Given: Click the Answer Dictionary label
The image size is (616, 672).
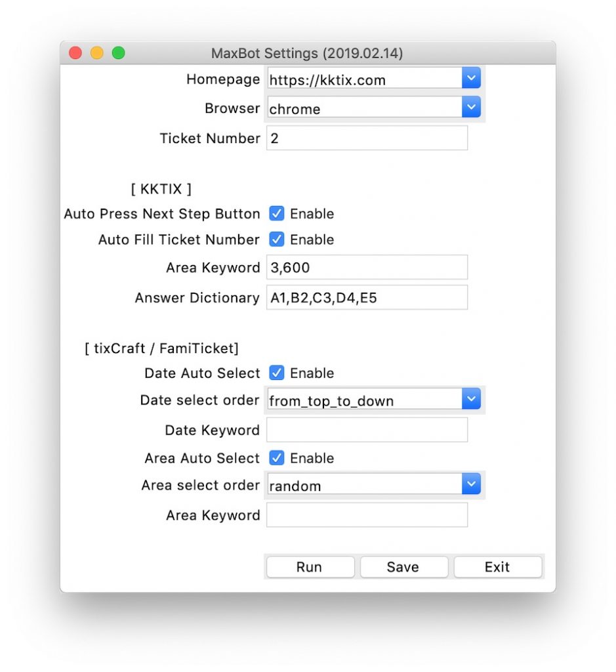Looking at the screenshot, I should 197,298.
